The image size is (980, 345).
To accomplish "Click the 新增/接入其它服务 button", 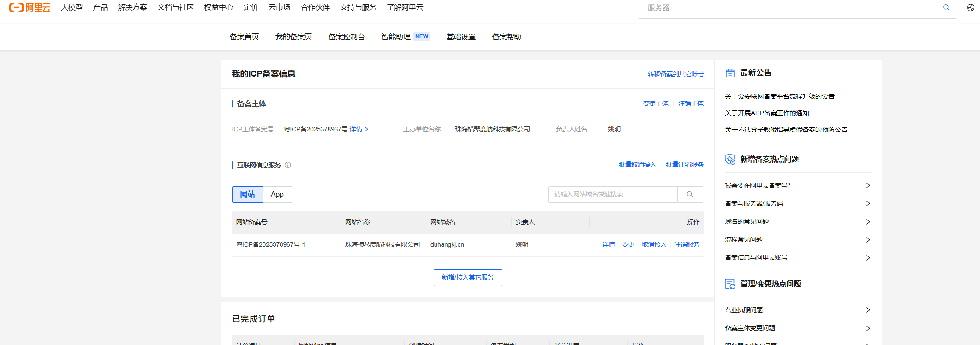I will [x=468, y=278].
